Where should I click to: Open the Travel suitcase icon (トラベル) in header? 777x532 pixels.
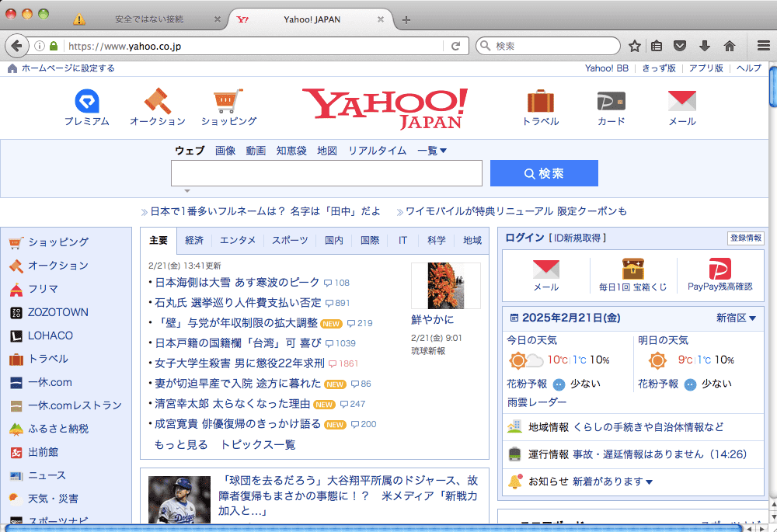(x=541, y=101)
